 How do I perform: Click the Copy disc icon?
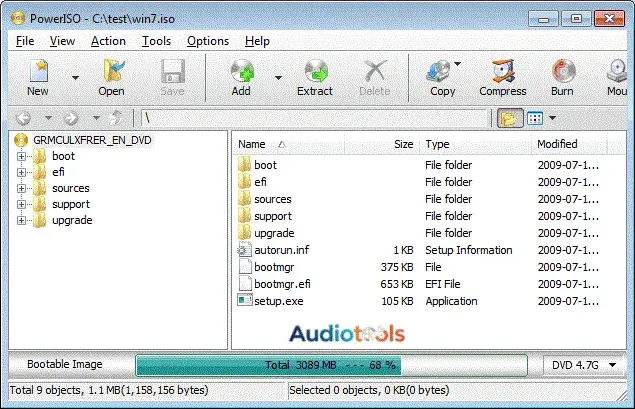pyautogui.click(x=439, y=71)
